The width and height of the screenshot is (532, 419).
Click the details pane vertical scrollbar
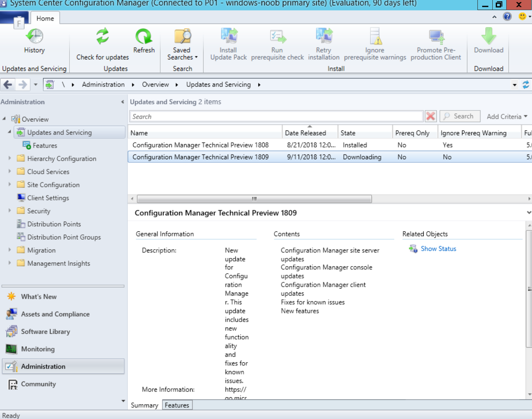tap(529, 289)
